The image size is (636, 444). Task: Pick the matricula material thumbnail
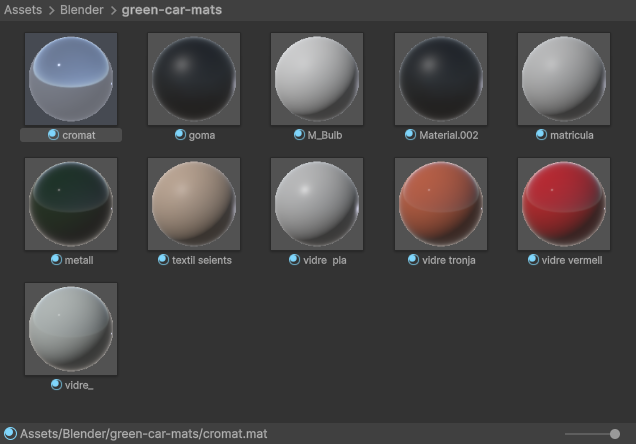564,79
